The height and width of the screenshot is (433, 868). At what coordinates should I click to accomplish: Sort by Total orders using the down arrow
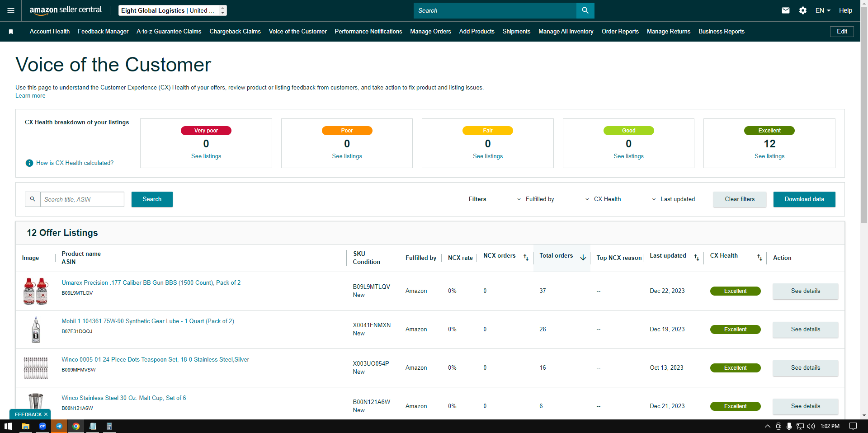[583, 257]
